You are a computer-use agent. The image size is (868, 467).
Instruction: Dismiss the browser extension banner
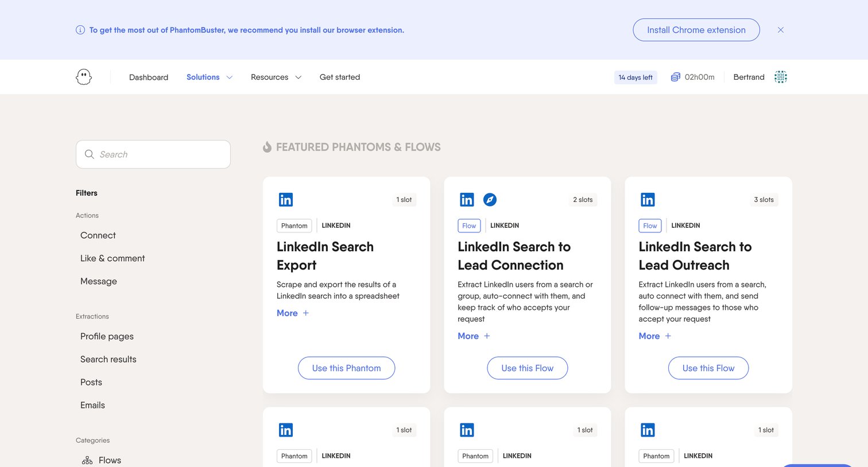(x=781, y=30)
